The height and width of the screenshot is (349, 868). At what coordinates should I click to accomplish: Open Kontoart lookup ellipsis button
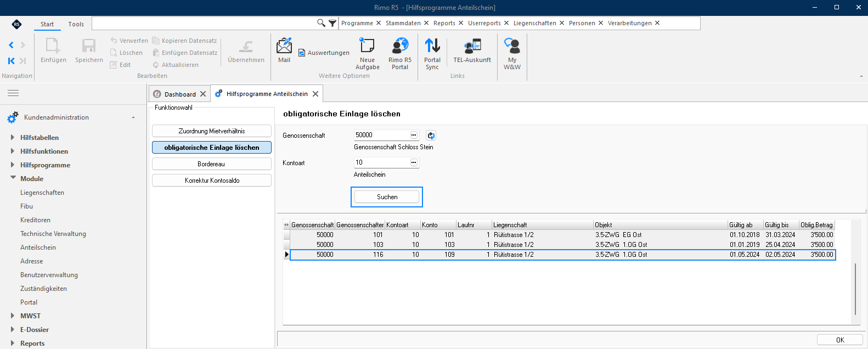[x=414, y=162]
